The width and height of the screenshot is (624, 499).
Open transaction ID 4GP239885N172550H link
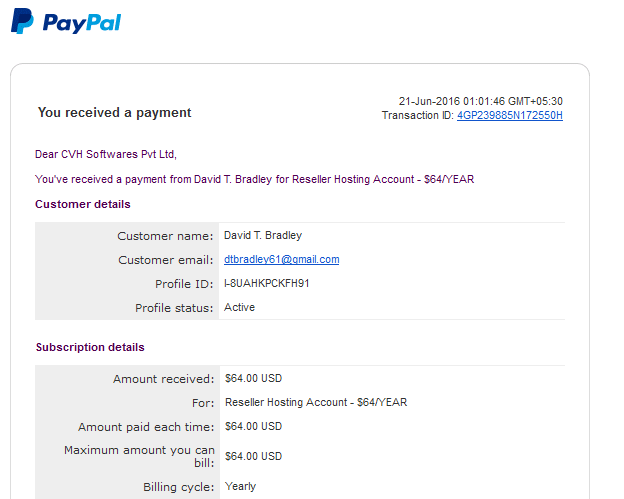click(510, 115)
